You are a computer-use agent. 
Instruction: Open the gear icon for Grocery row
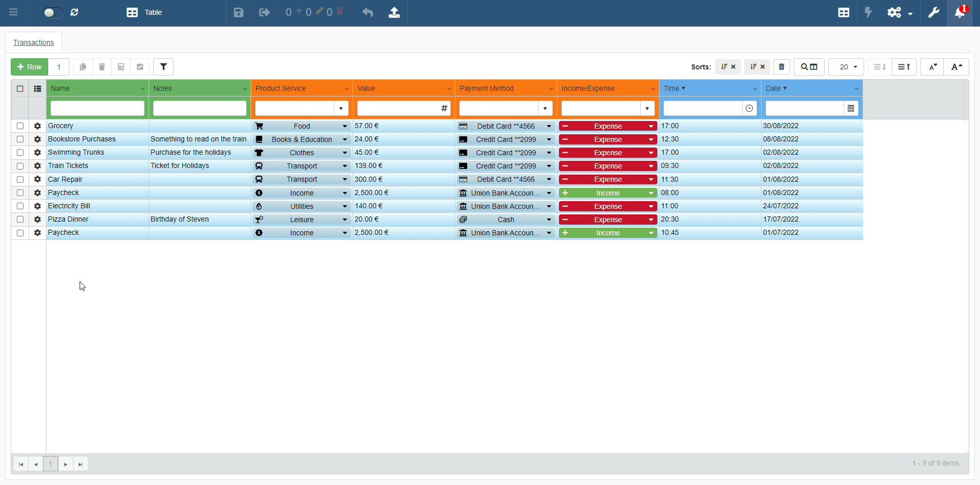click(x=37, y=126)
